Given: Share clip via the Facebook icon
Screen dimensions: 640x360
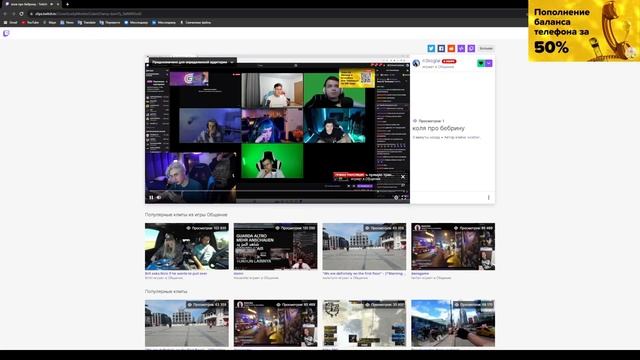Looking at the screenshot, I should [x=441, y=49].
